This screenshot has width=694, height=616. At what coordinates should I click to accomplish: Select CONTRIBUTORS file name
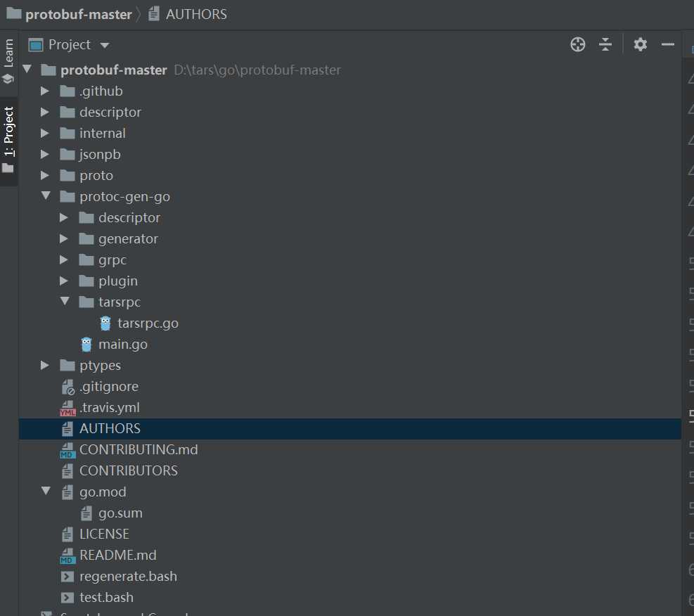129,471
